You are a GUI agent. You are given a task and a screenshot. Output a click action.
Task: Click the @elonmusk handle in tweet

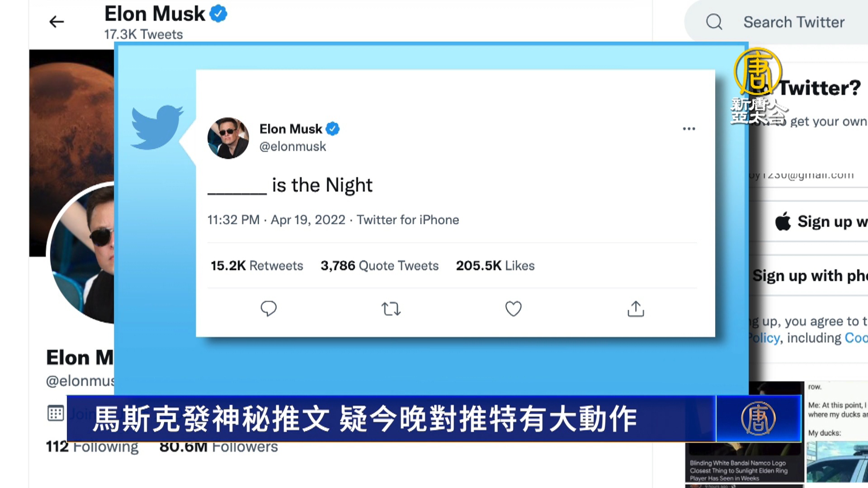tap(292, 147)
